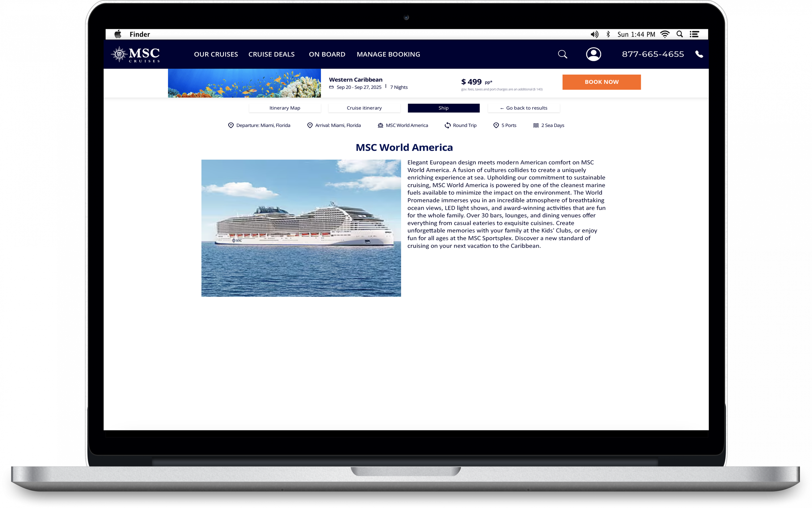Image resolution: width=812 pixels, height=508 pixels.
Task: Click the coral reef banner image
Action: [244, 83]
